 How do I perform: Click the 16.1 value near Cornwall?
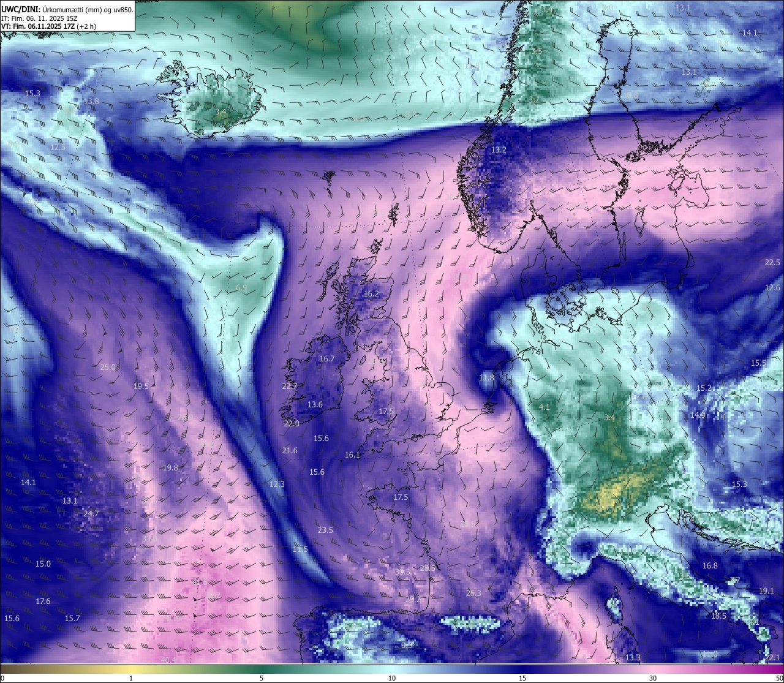tap(352, 455)
